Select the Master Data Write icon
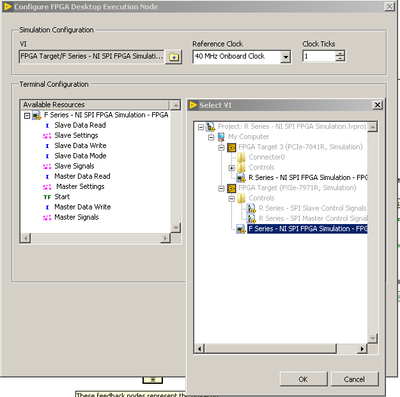400x397 pixels. pyautogui.click(x=47, y=207)
